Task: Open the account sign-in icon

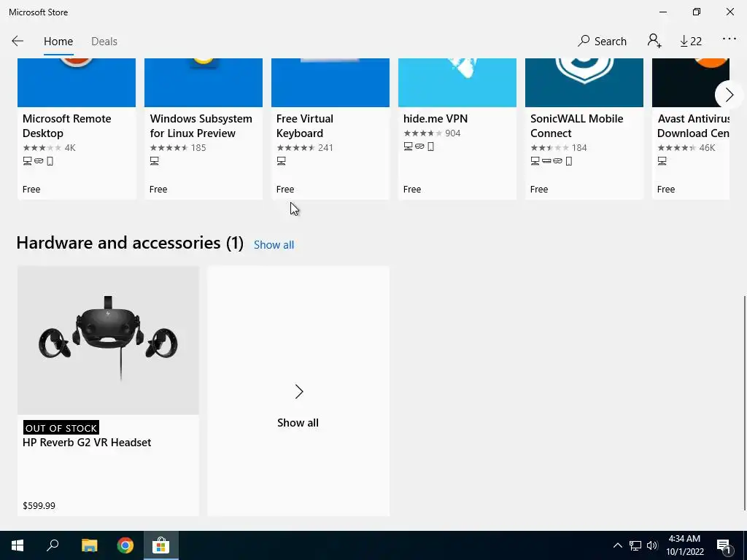Action: coord(654,41)
